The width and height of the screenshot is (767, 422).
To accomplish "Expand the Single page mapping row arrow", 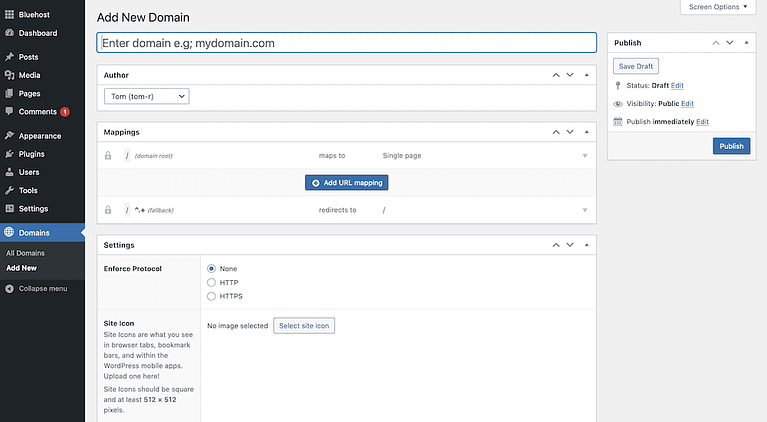I will click(x=585, y=155).
